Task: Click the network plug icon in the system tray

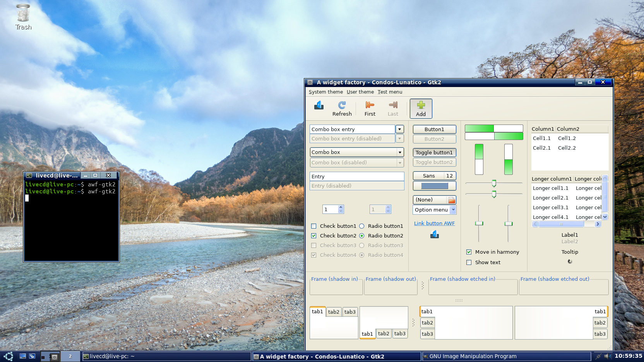Action: tap(598, 356)
